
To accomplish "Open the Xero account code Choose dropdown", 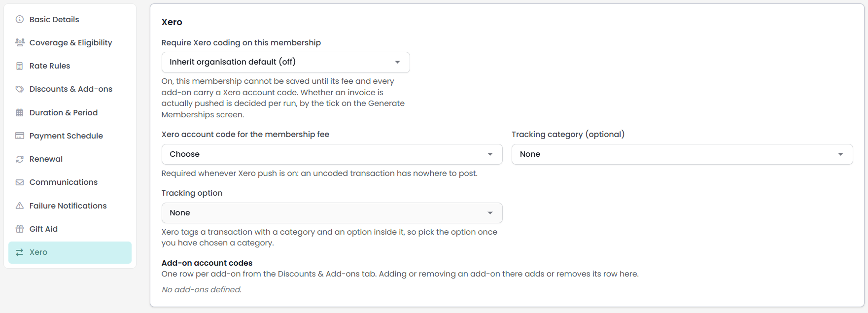I will click(332, 154).
